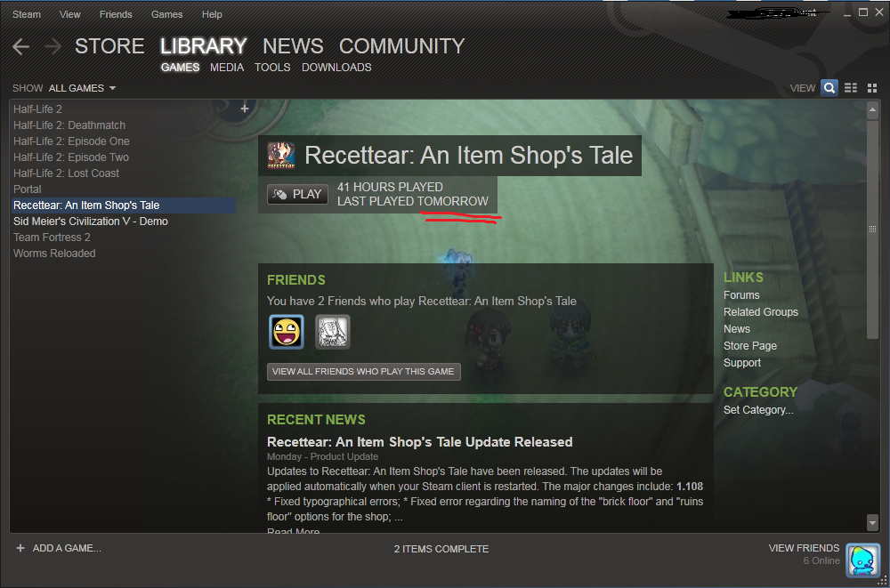Click Set Category link
890x588 pixels.
coord(758,410)
